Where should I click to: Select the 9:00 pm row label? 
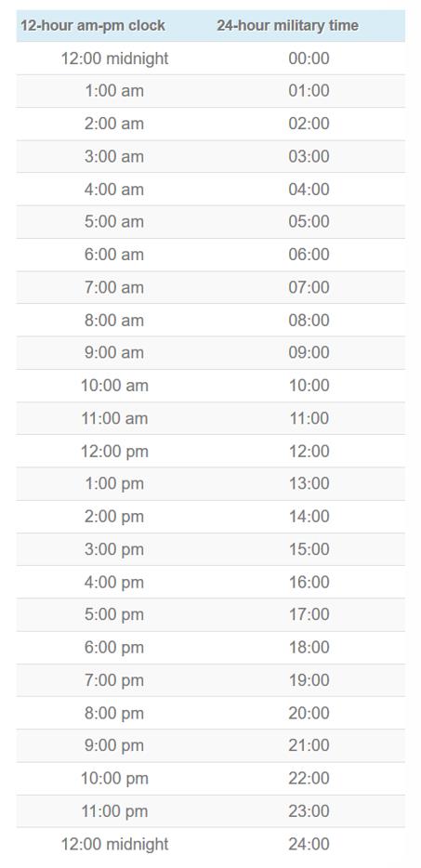coord(114,745)
